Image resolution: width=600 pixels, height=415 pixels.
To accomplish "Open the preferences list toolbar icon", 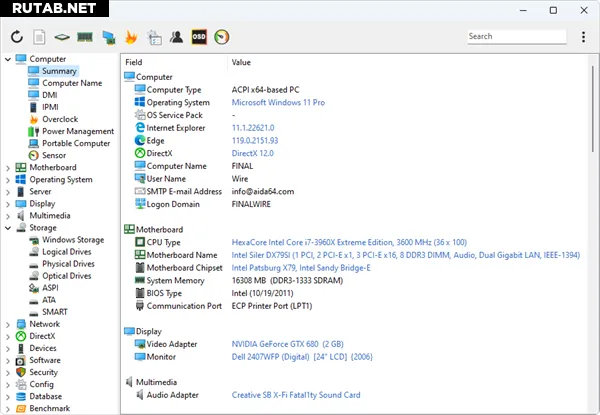I will pyautogui.click(x=154, y=37).
